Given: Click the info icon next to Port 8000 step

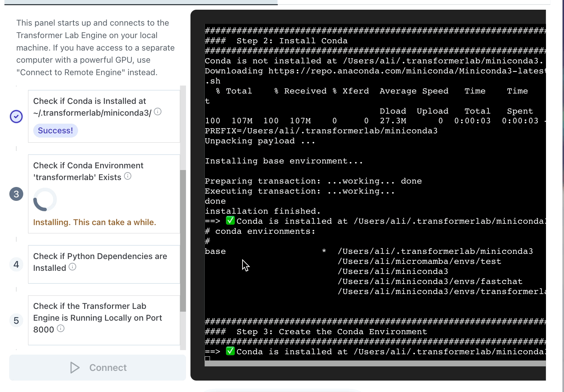Looking at the screenshot, I should (x=61, y=329).
